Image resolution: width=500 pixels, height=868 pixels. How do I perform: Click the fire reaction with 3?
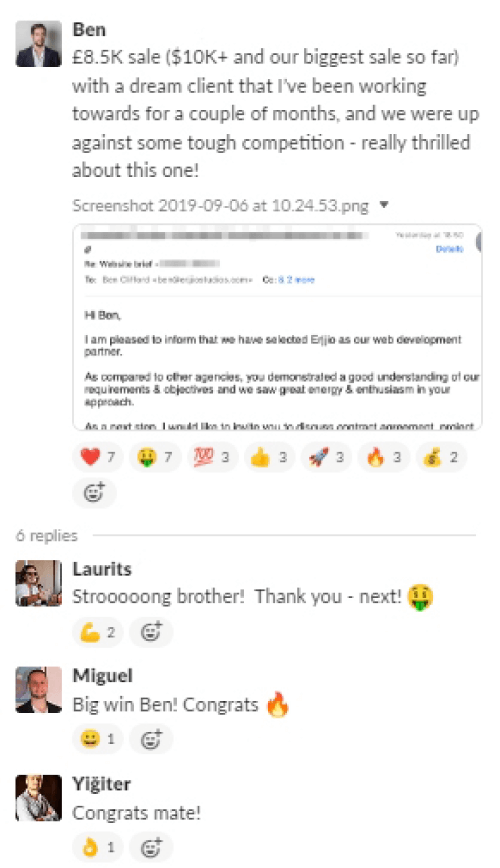(383, 457)
